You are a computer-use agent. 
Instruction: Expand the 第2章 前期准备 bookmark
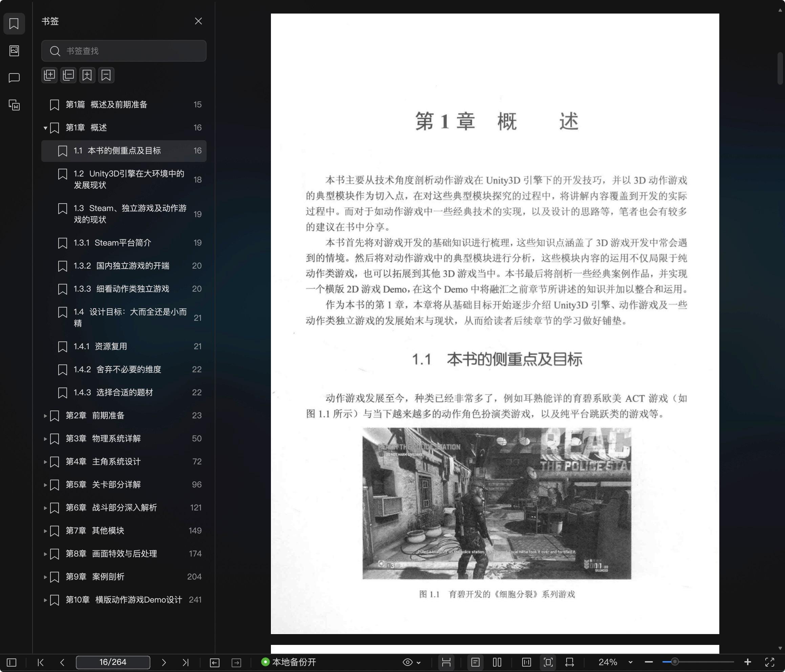click(45, 416)
